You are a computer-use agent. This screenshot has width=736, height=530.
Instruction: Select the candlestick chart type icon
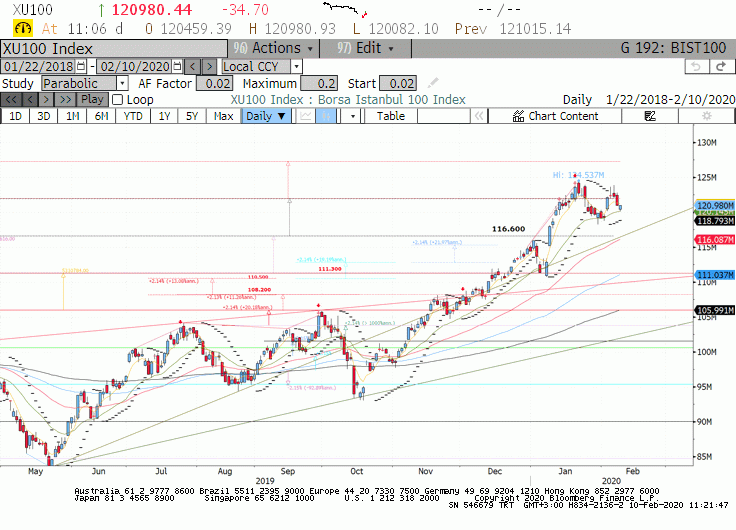326,116
